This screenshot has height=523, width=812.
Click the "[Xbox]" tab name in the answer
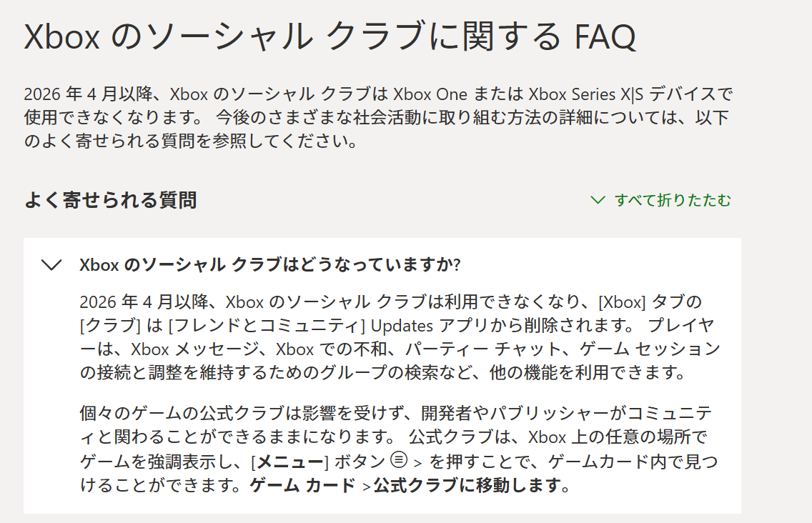coord(621,302)
